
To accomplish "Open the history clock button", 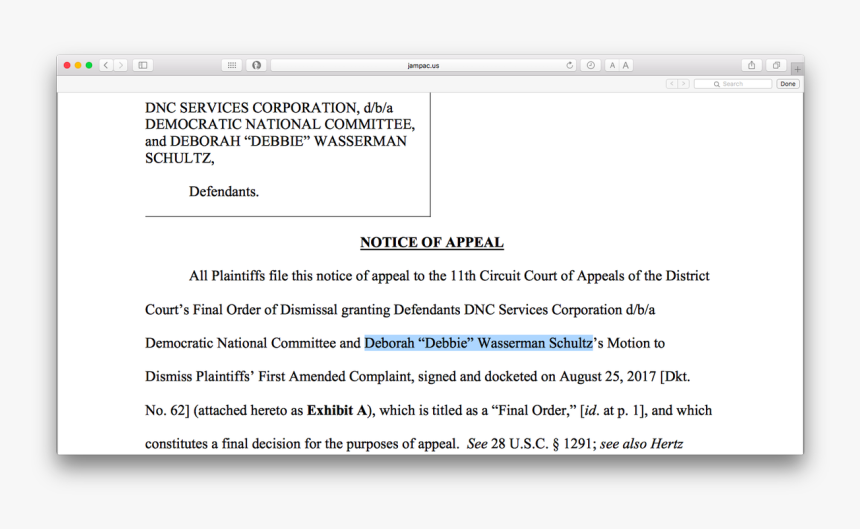I will 590,65.
